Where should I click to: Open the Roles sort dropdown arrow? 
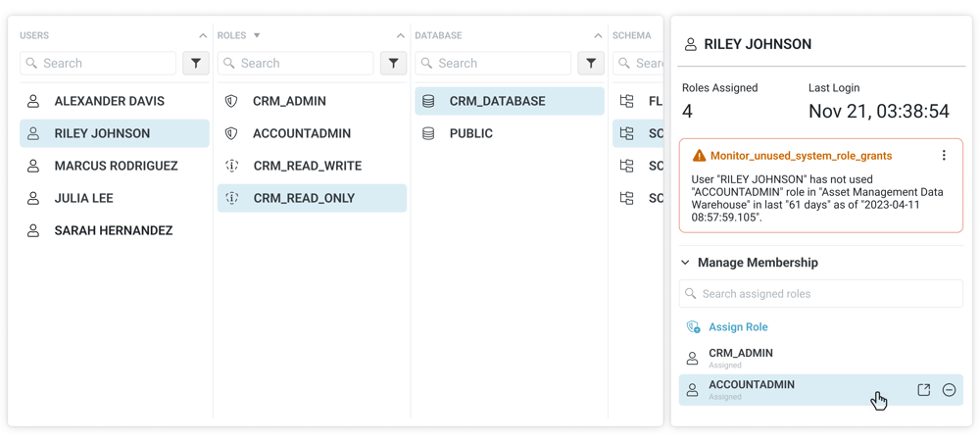257,36
